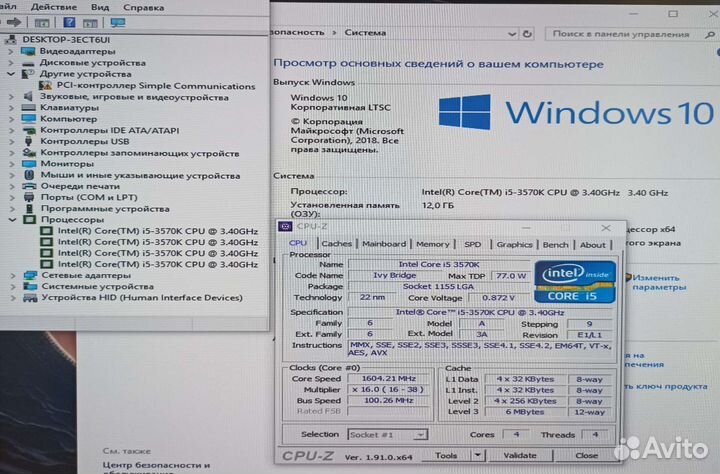Image resolution: width=720 pixels, height=474 pixels.
Task: Click the Мониторы monitor icon
Action: coord(28,164)
